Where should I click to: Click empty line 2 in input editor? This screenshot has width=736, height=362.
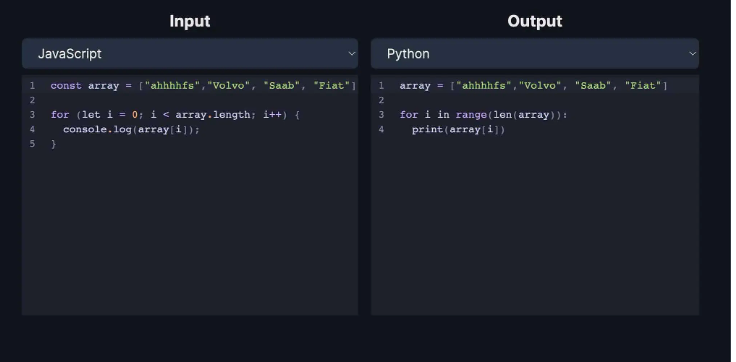click(202, 100)
